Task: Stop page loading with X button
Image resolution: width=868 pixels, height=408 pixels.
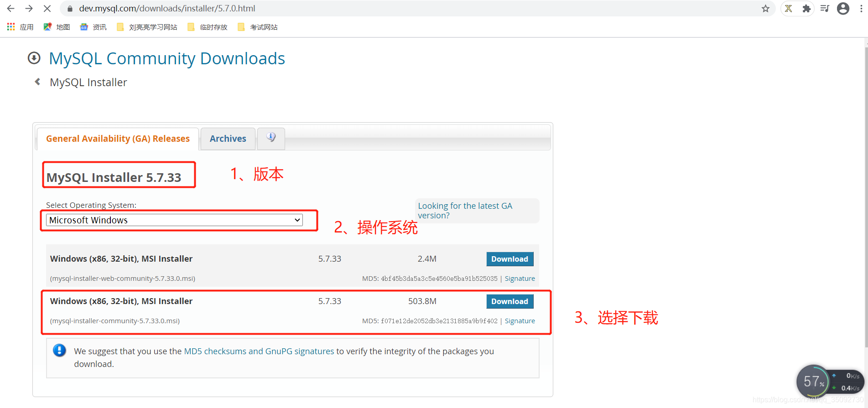Action: [x=47, y=8]
